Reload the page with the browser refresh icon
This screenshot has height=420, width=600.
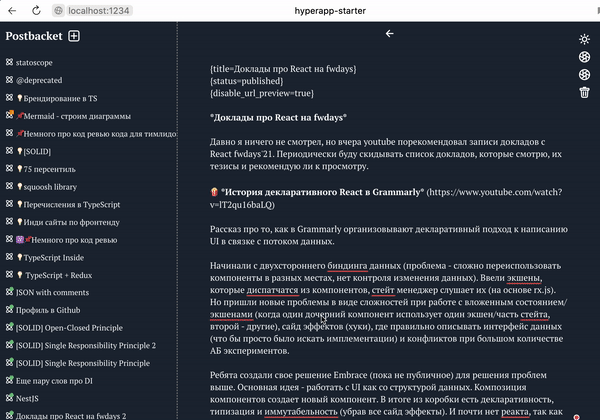click(x=36, y=10)
